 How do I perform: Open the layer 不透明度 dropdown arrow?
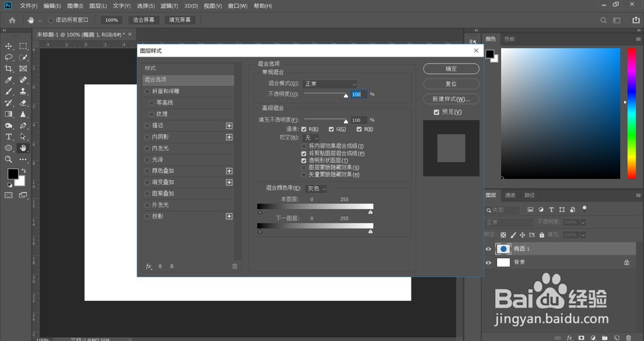coord(583,222)
